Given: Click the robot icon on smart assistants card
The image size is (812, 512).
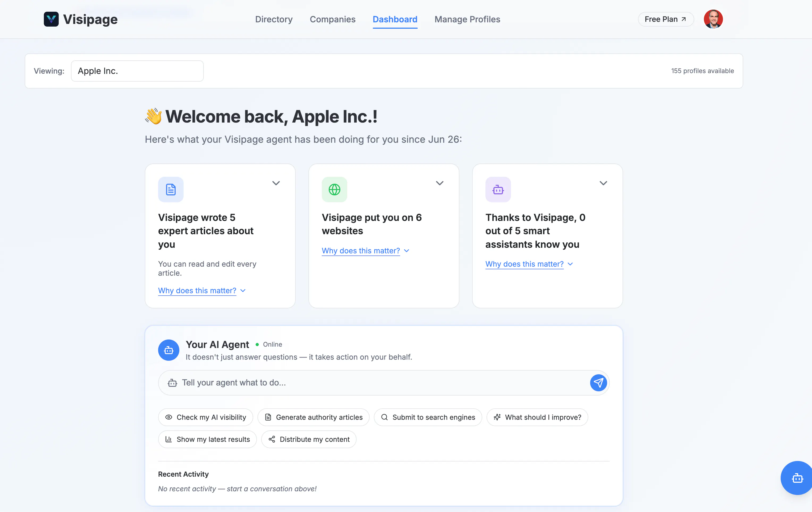Looking at the screenshot, I should (498, 190).
